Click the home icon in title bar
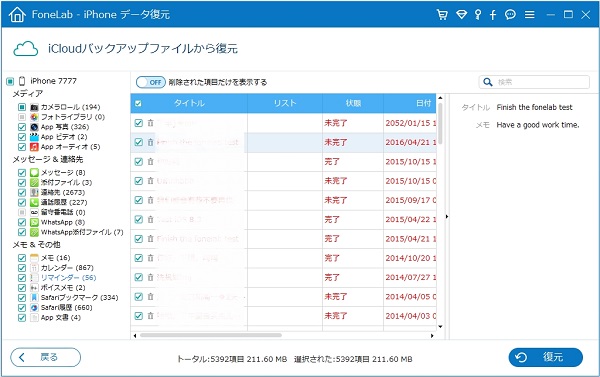Image resolution: width=600 pixels, height=377 pixels. [17, 15]
